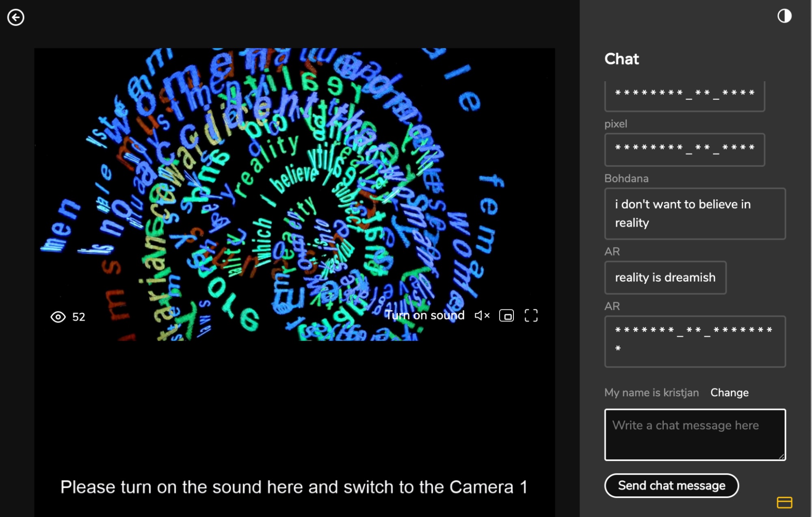Focus the chat message text field
This screenshot has width=812, height=517.
tap(695, 435)
